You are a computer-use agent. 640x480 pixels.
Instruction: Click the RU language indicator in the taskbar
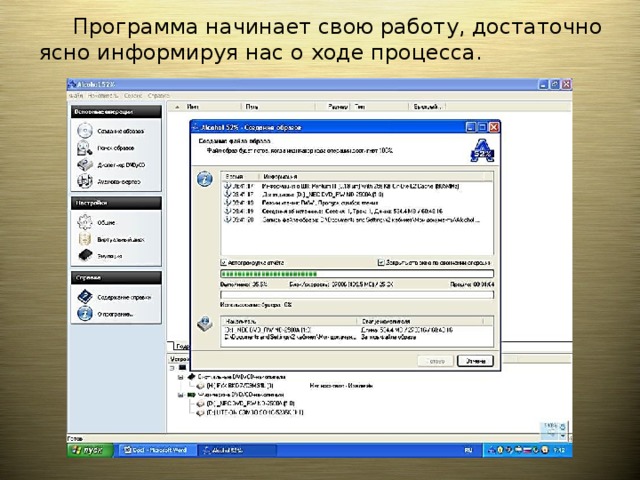[x=468, y=450]
